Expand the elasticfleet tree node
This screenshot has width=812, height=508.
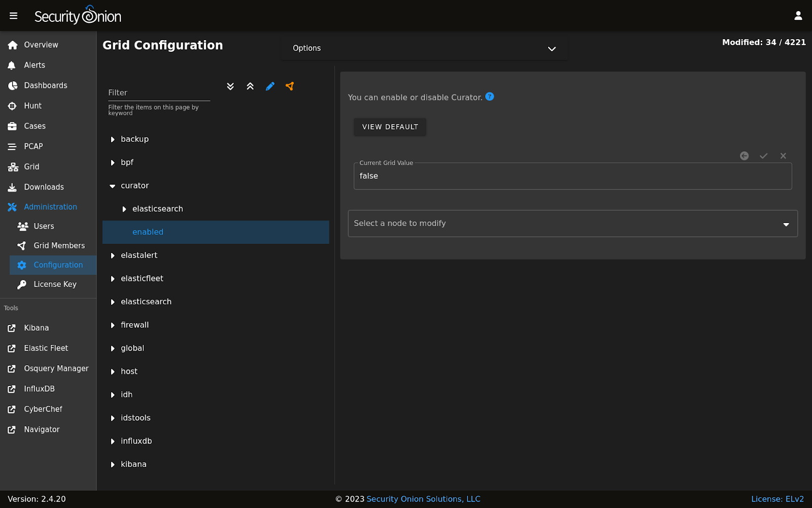(113, 278)
